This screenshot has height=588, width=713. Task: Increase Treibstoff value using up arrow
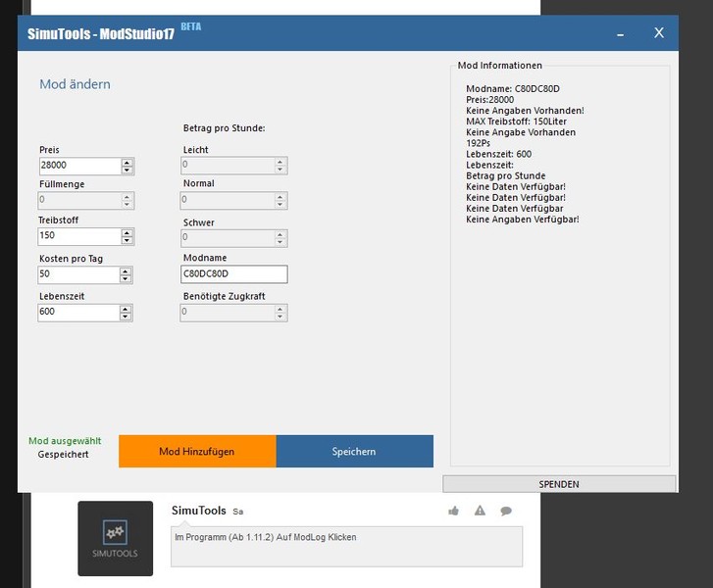coord(127,232)
